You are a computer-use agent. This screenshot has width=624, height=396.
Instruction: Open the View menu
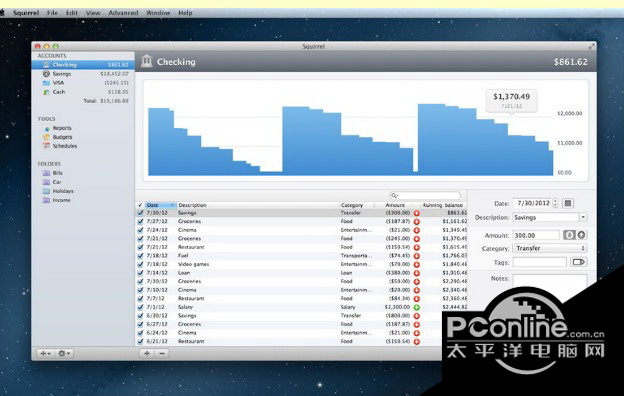point(93,13)
